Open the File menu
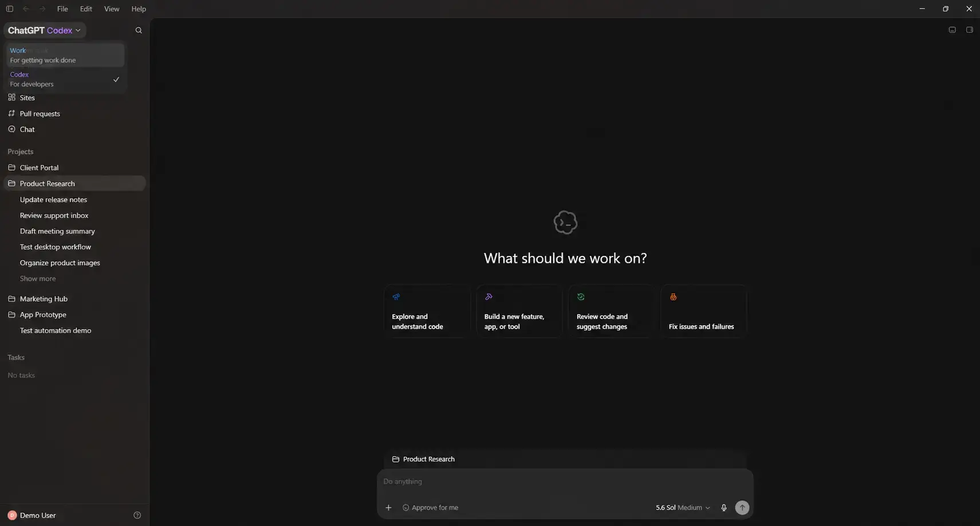The image size is (980, 526). tap(62, 9)
